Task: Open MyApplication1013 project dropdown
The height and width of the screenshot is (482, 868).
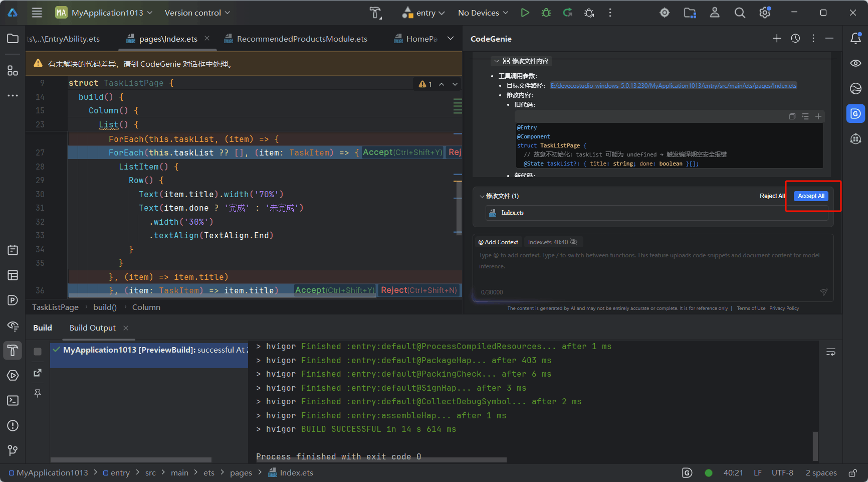Action: (x=104, y=13)
